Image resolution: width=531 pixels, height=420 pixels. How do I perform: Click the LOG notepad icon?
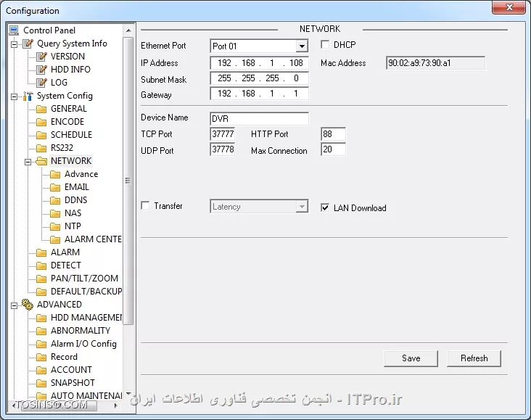coord(41,82)
